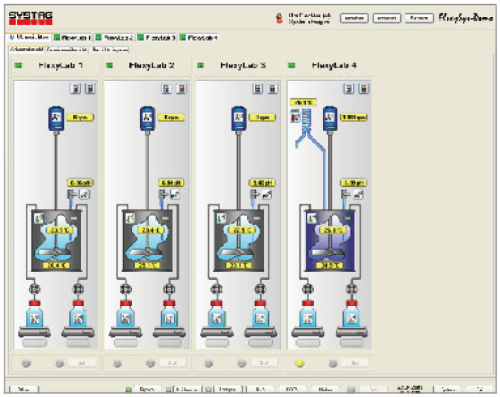Viewport: 500px width, 397px height.
Task: Toggle the green status indicator beside FlexyLab 1 title
Action: click(x=18, y=65)
